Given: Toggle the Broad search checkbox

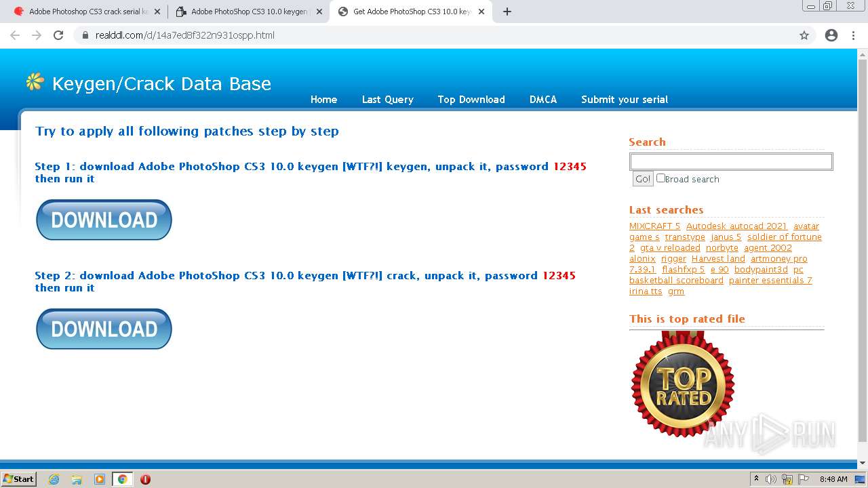Looking at the screenshot, I should (660, 178).
